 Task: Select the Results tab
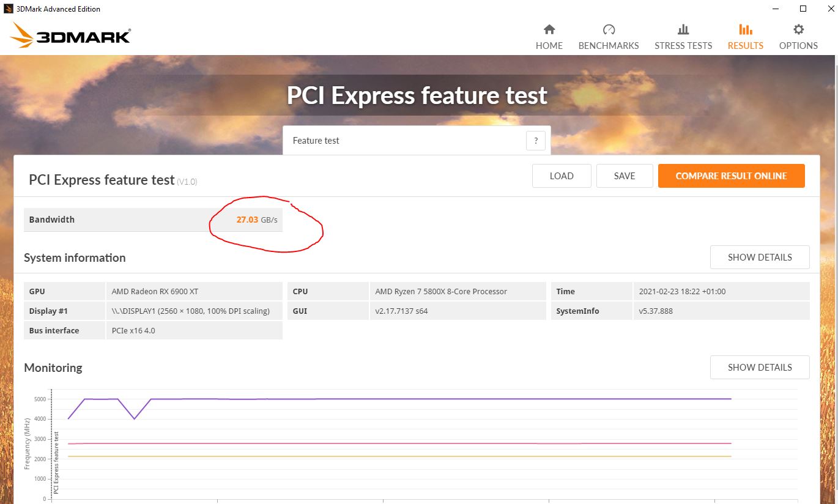click(x=746, y=37)
